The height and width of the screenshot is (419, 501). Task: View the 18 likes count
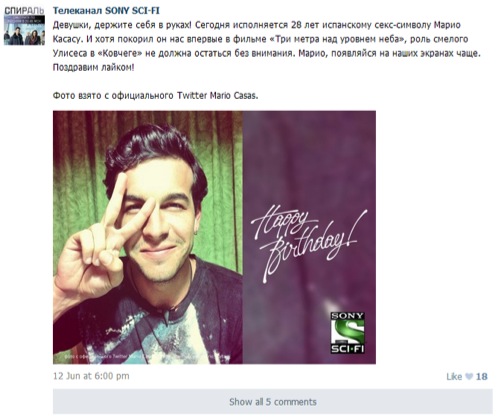click(x=482, y=376)
